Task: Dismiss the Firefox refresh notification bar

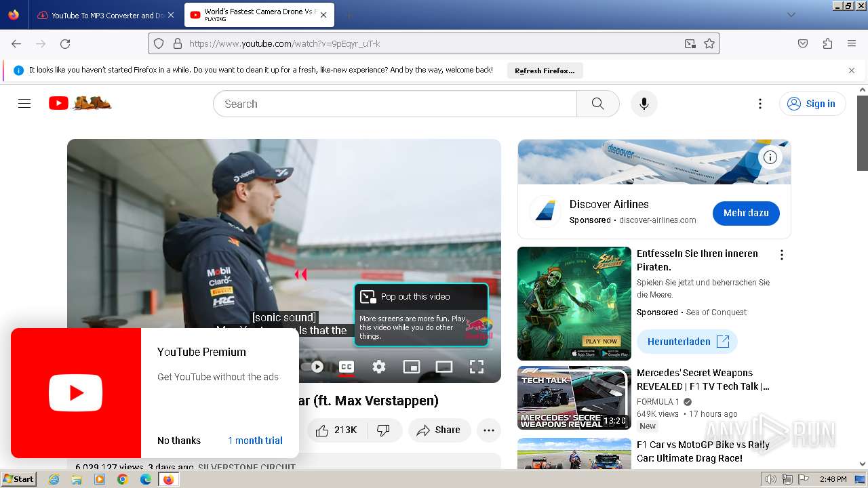Action: (852, 70)
